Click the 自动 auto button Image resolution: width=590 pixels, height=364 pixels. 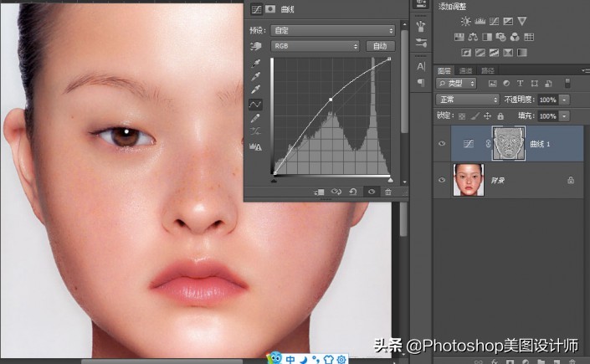pos(380,46)
